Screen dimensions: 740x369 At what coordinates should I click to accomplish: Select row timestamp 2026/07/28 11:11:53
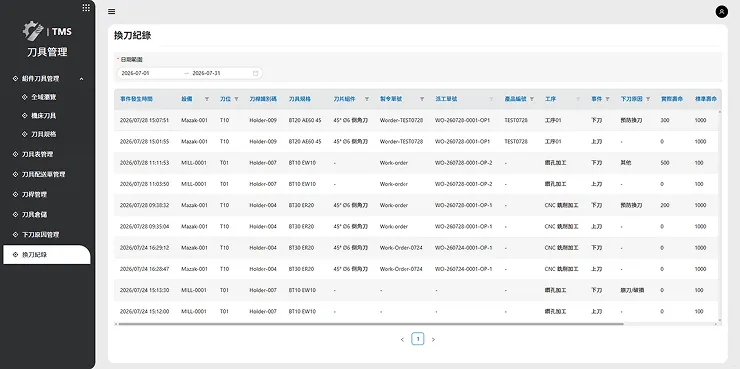[x=144, y=163]
